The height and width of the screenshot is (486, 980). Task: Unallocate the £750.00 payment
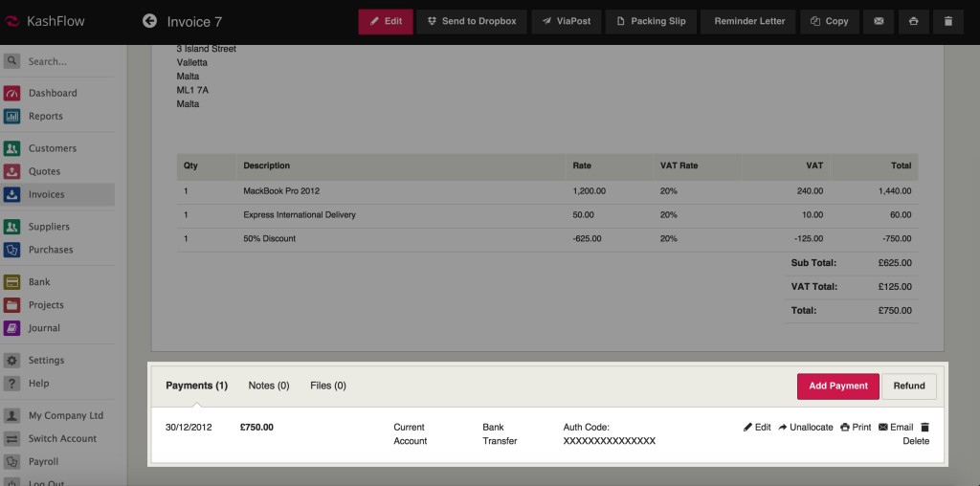pos(805,427)
